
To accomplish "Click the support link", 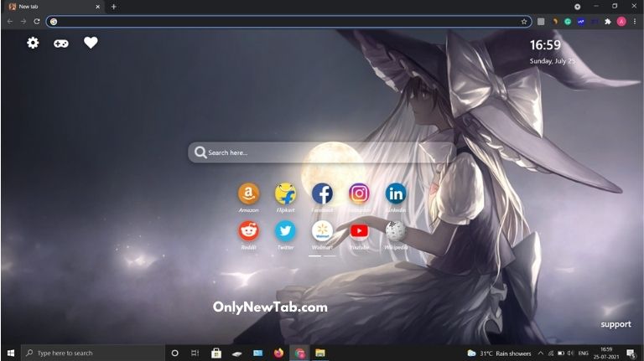I will pyautogui.click(x=615, y=324).
